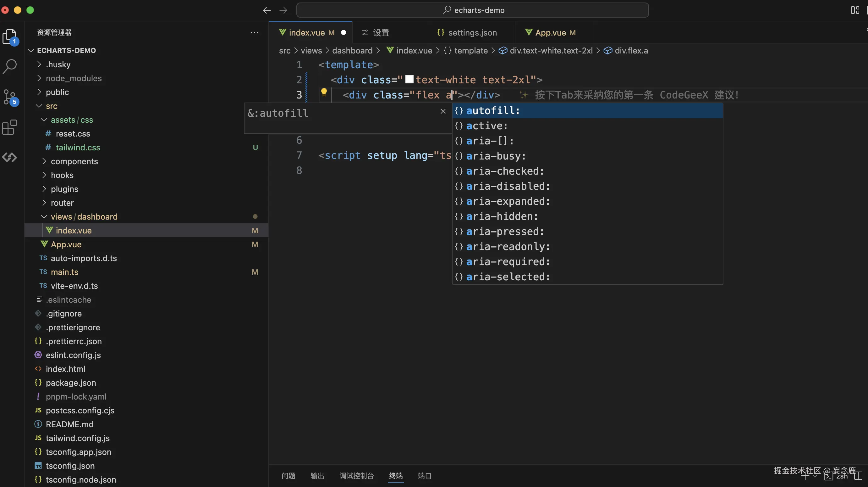This screenshot has width=868, height=487.
Task: Open the Search view in activity bar
Action: [9, 66]
